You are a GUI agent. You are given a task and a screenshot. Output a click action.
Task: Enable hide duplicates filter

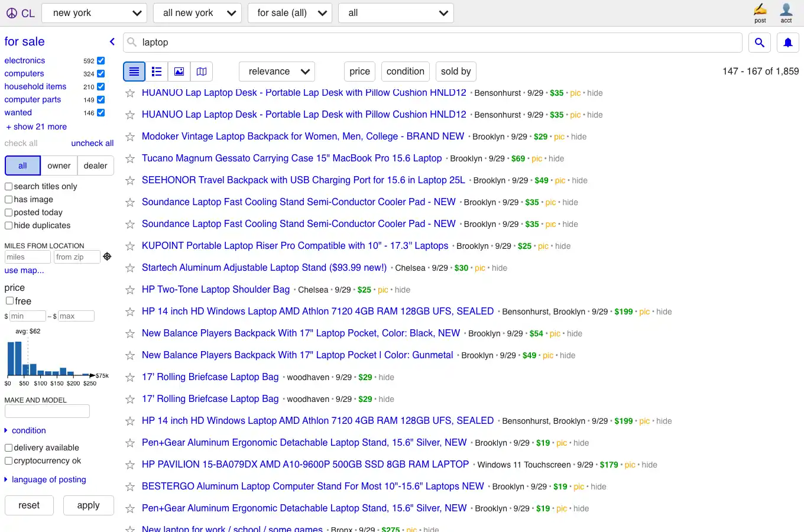9,225
